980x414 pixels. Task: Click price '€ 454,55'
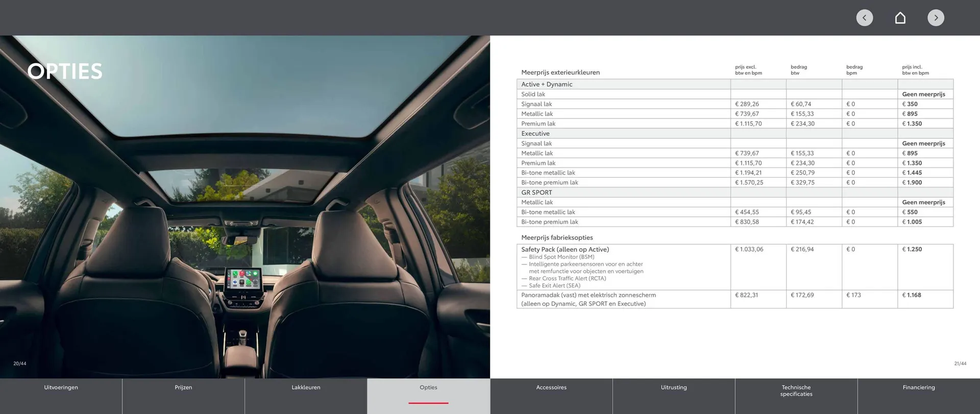pyautogui.click(x=747, y=212)
